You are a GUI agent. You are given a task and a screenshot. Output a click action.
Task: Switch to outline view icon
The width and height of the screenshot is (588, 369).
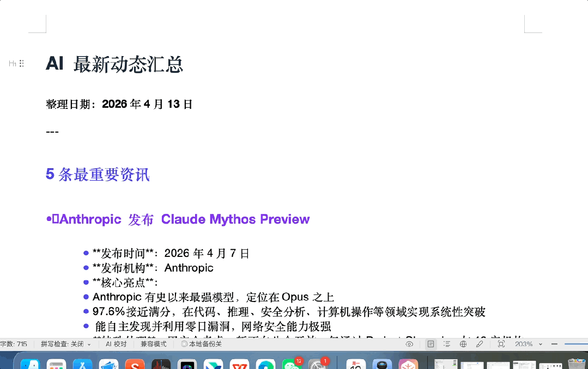447,344
